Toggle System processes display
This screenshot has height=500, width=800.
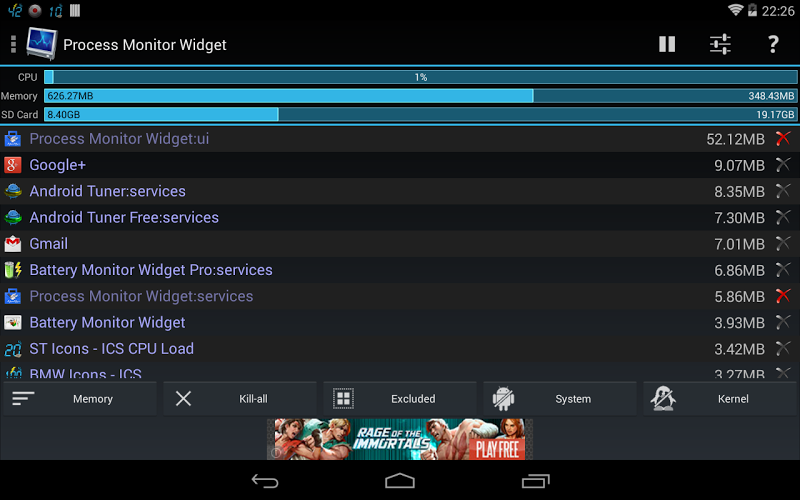[560, 399]
